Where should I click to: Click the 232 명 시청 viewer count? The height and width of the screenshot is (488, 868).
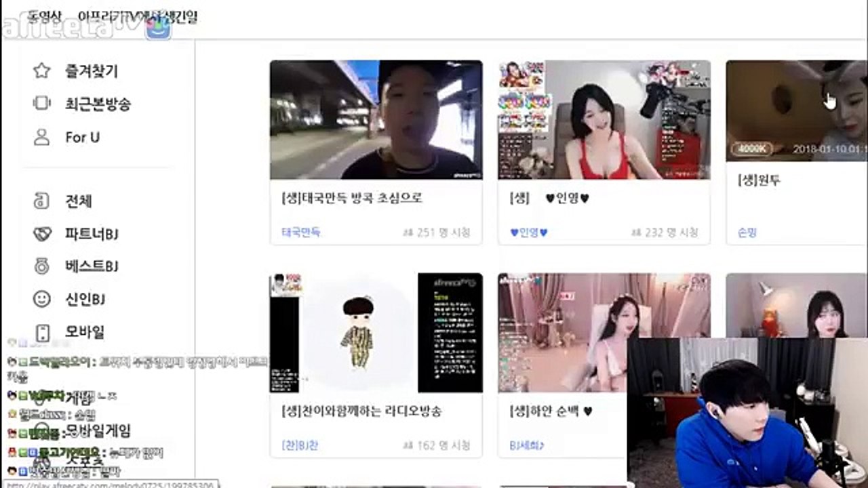(665, 232)
